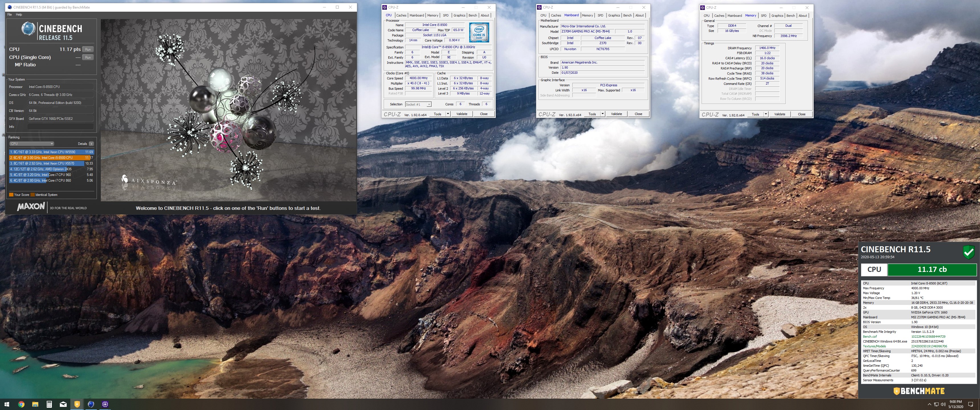Screen dimensions: 980x410
Task: Click Close button in Mainboard CPU-Z window
Action: click(638, 114)
